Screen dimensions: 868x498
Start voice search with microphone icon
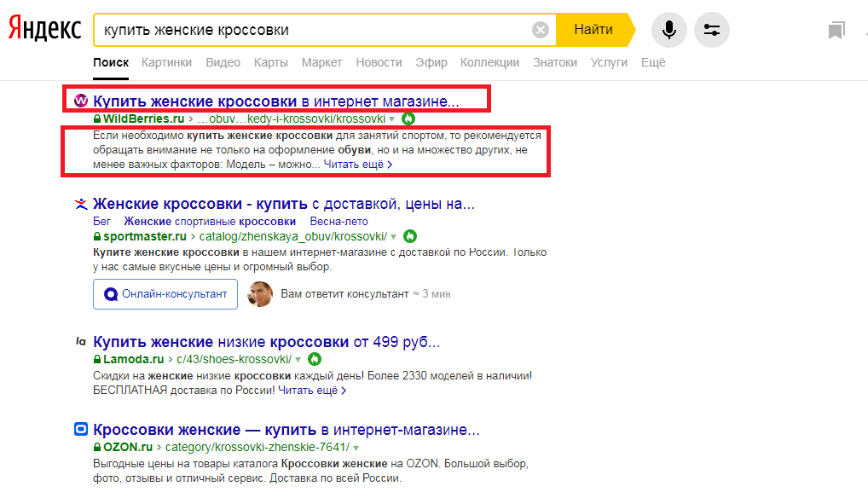[668, 30]
